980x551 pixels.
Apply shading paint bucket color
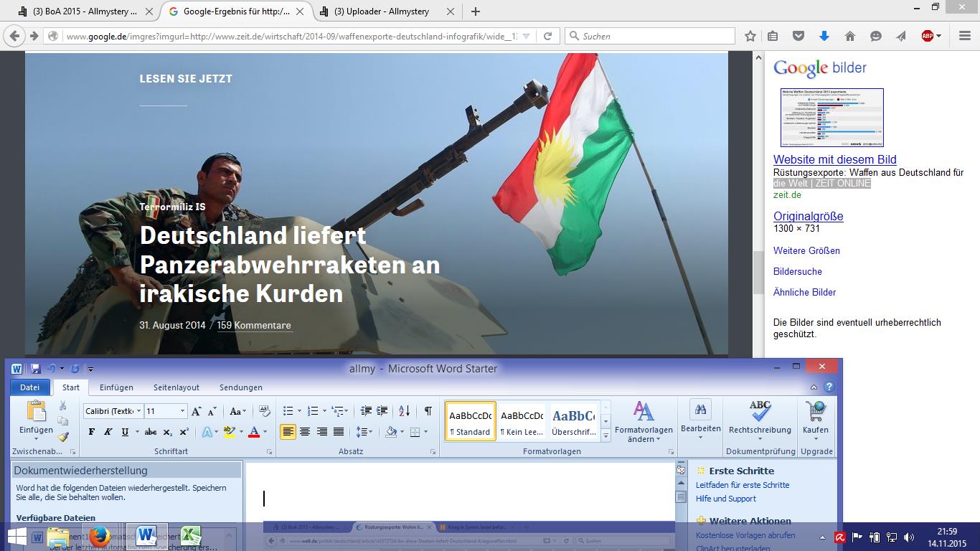point(391,432)
